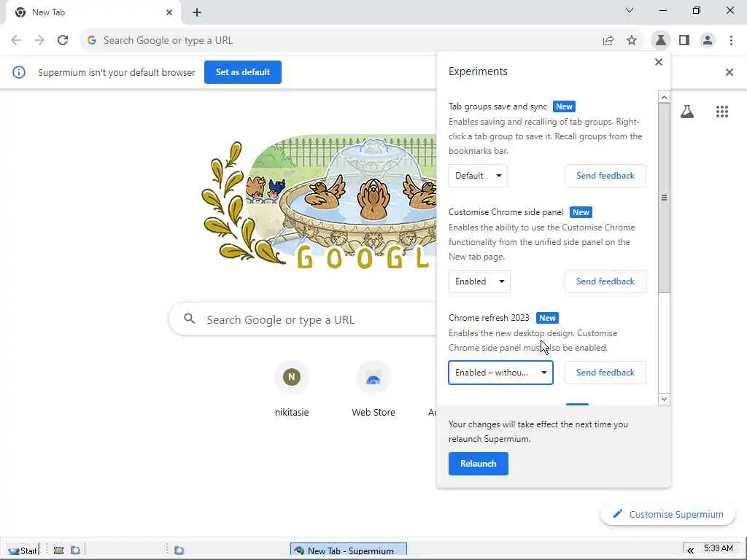This screenshot has height=560, width=747.
Task: Bookmark this tab with the star icon
Action: point(632,41)
